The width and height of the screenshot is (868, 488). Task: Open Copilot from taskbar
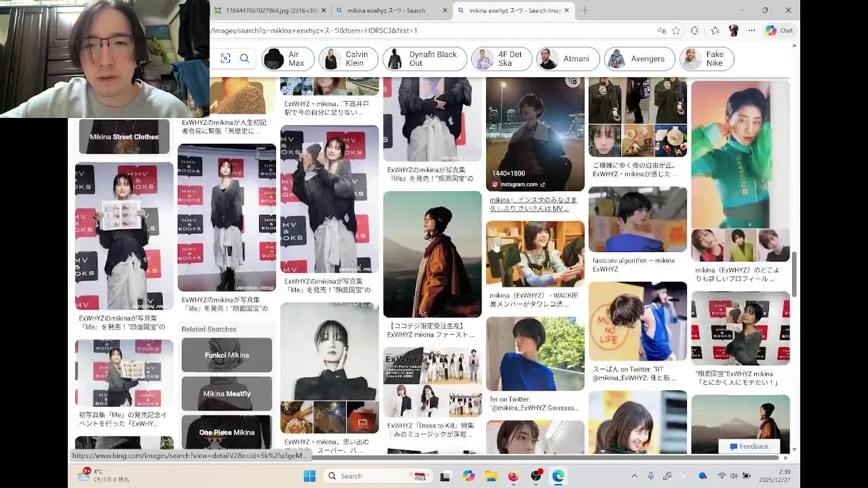(469, 476)
